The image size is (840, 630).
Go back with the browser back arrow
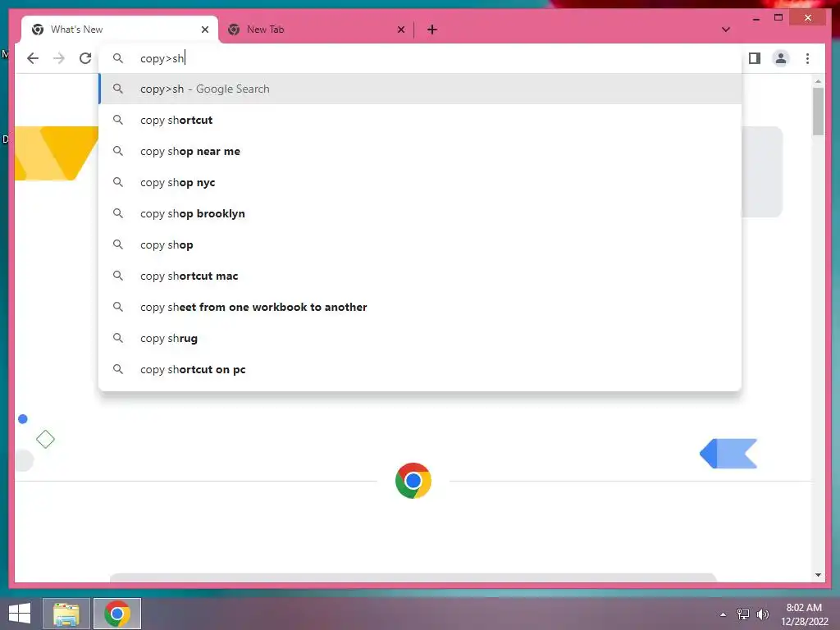[33, 58]
